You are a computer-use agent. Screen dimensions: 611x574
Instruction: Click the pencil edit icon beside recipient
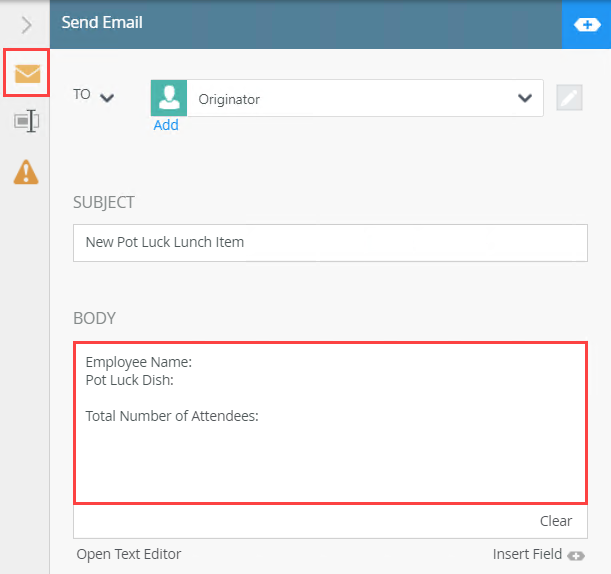[569, 98]
